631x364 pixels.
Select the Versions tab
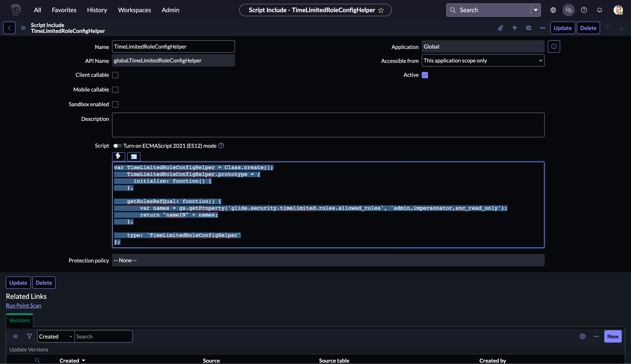pos(20,320)
